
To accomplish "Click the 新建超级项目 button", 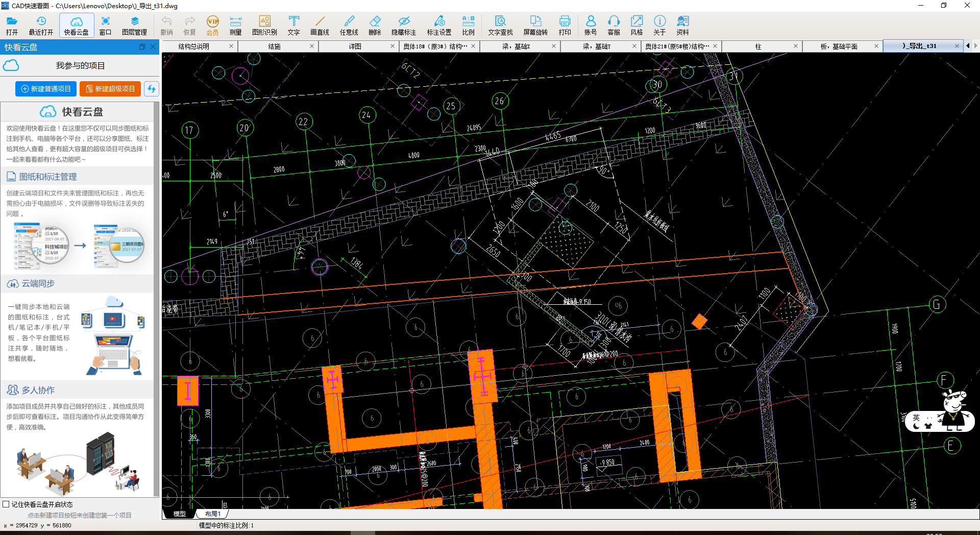I will 110,89.
